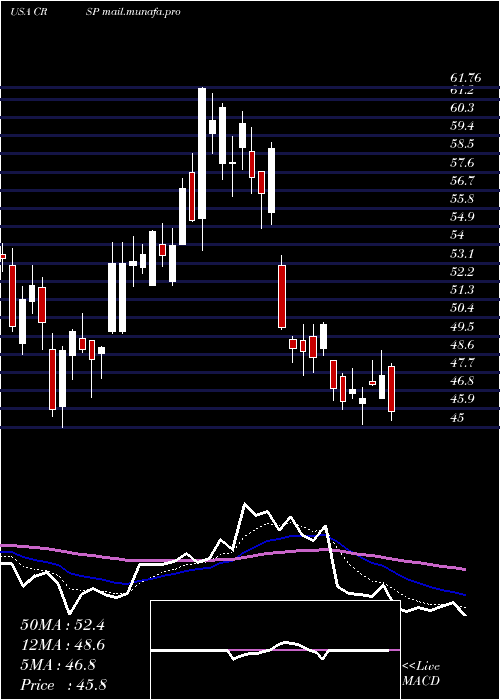Click the 45.9 price axis label
500x700 pixels.
coord(462,400)
